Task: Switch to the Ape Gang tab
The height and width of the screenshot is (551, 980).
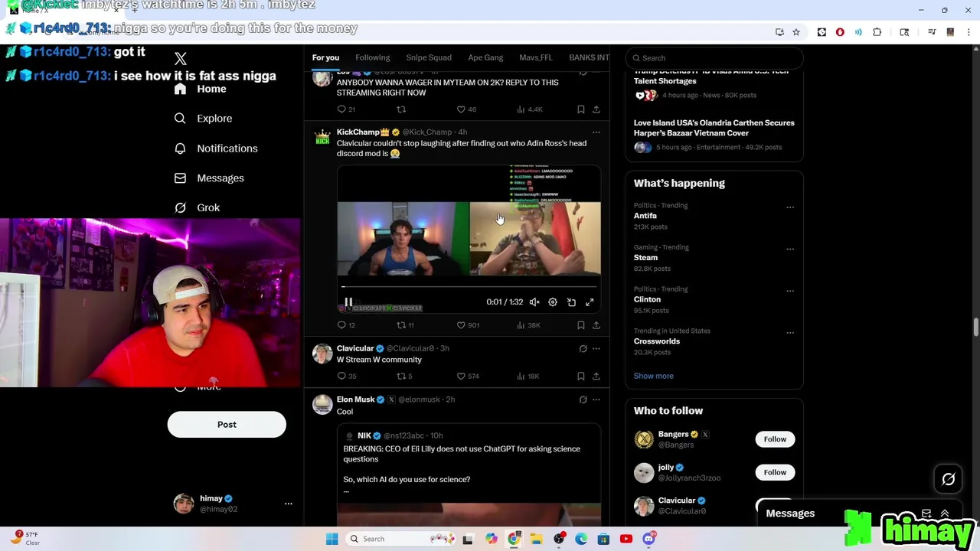Action: click(x=485, y=57)
